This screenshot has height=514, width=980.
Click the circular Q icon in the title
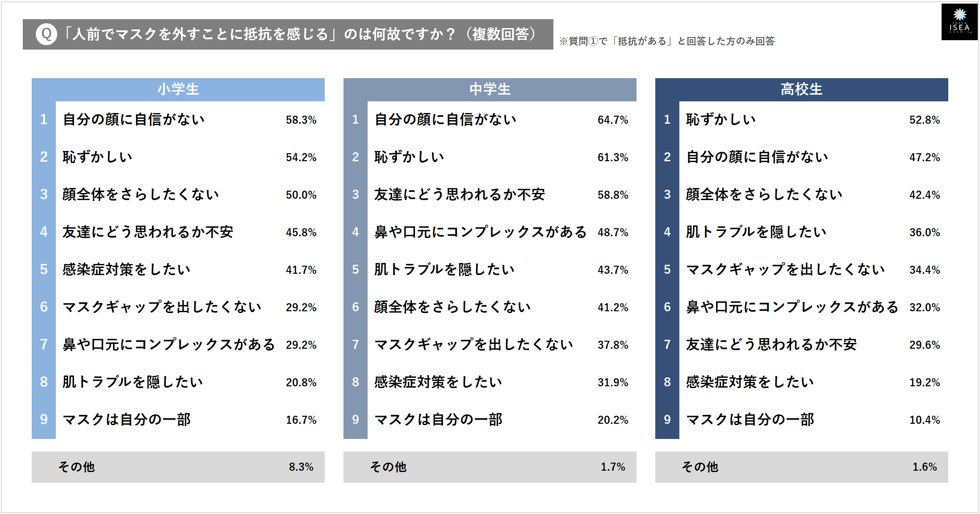(46, 34)
